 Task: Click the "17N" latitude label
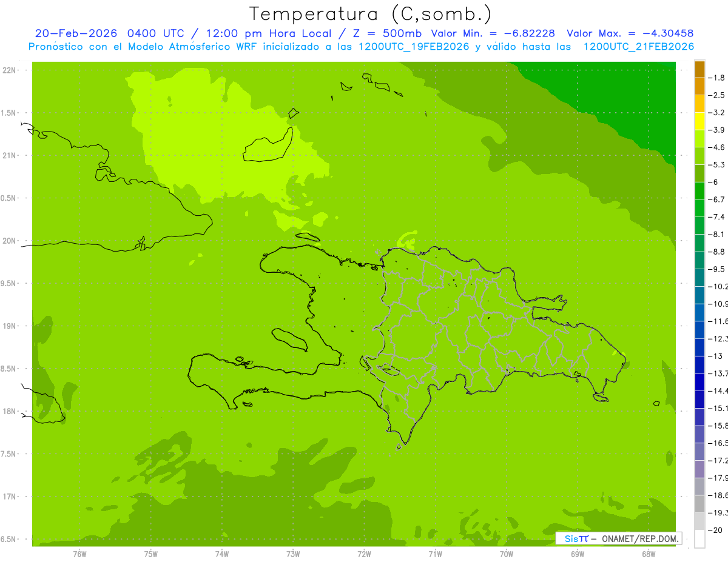tap(10, 497)
